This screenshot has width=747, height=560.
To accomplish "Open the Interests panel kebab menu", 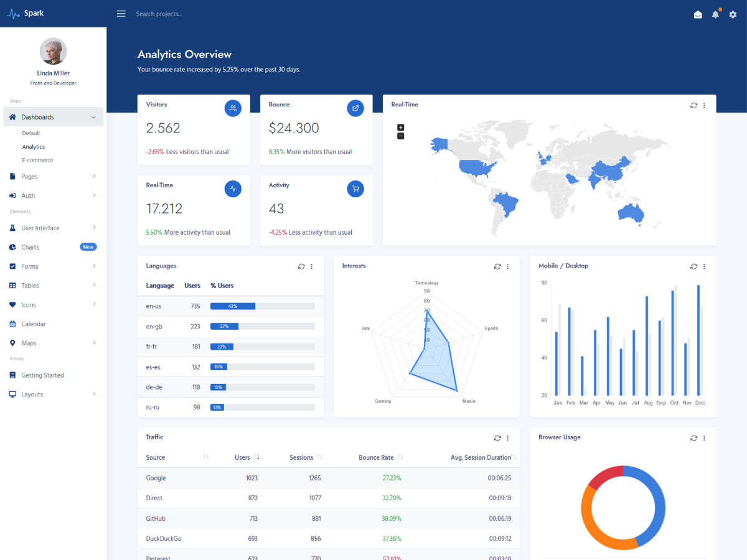I will [507, 266].
